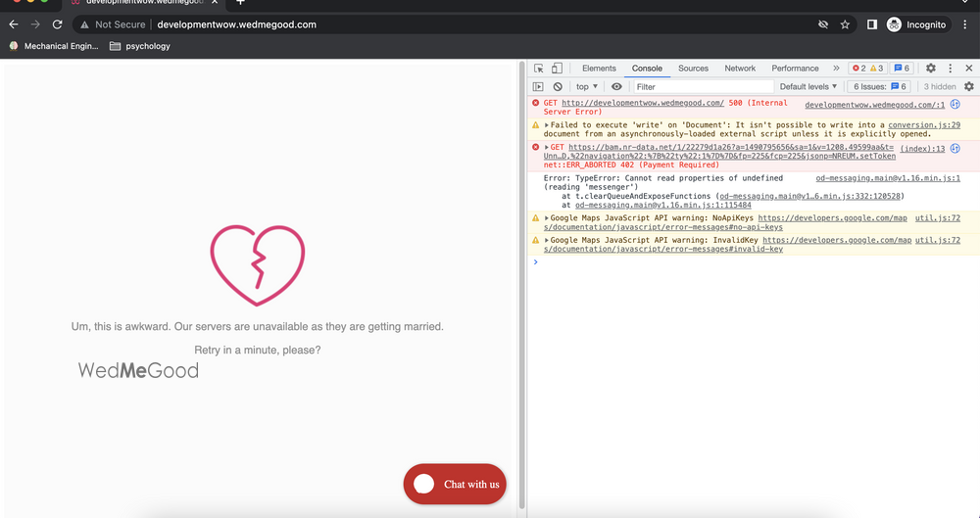Screen dimensions: 980x518
Task: Select 'Retry in a minute, please?' text
Action: tap(257, 350)
